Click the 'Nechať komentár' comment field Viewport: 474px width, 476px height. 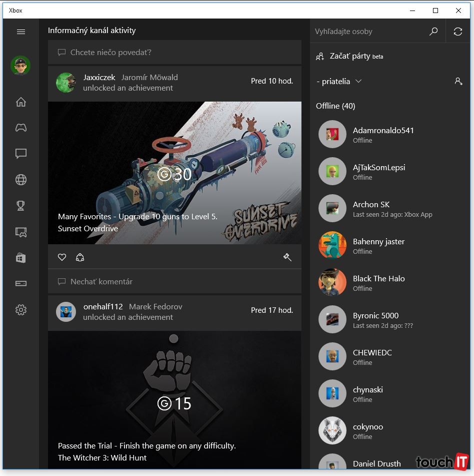pos(174,281)
